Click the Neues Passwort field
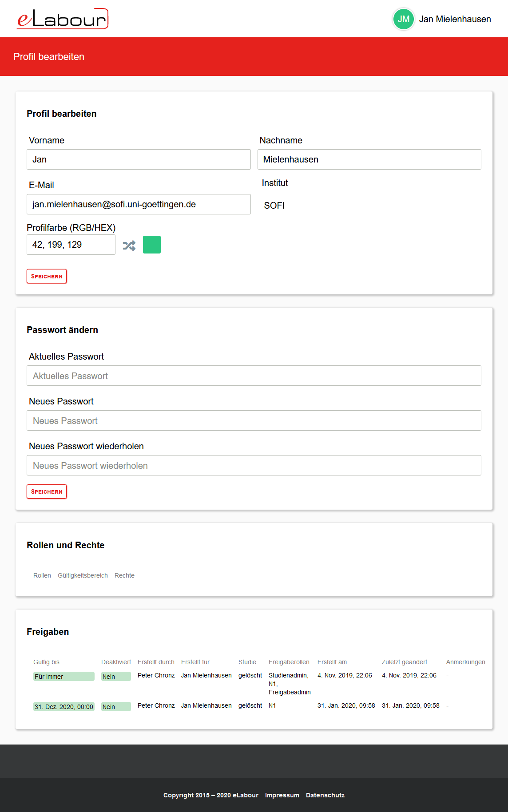The image size is (508, 812). tap(254, 420)
